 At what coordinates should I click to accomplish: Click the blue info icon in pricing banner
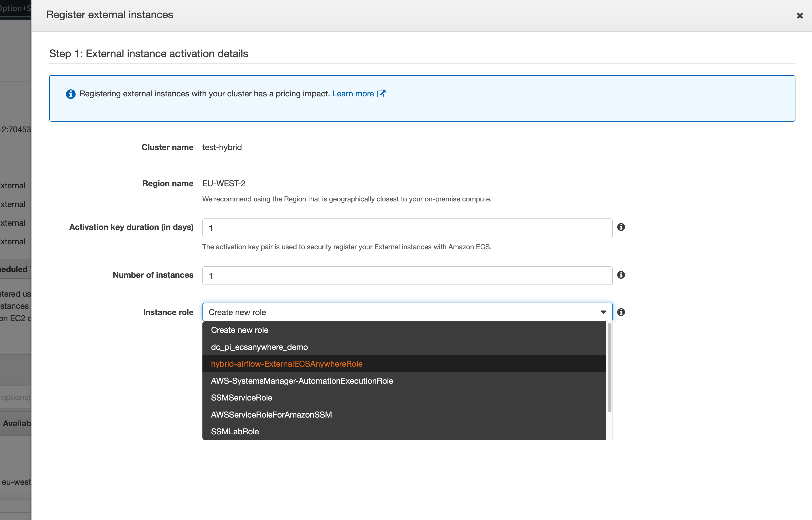(x=70, y=94)
